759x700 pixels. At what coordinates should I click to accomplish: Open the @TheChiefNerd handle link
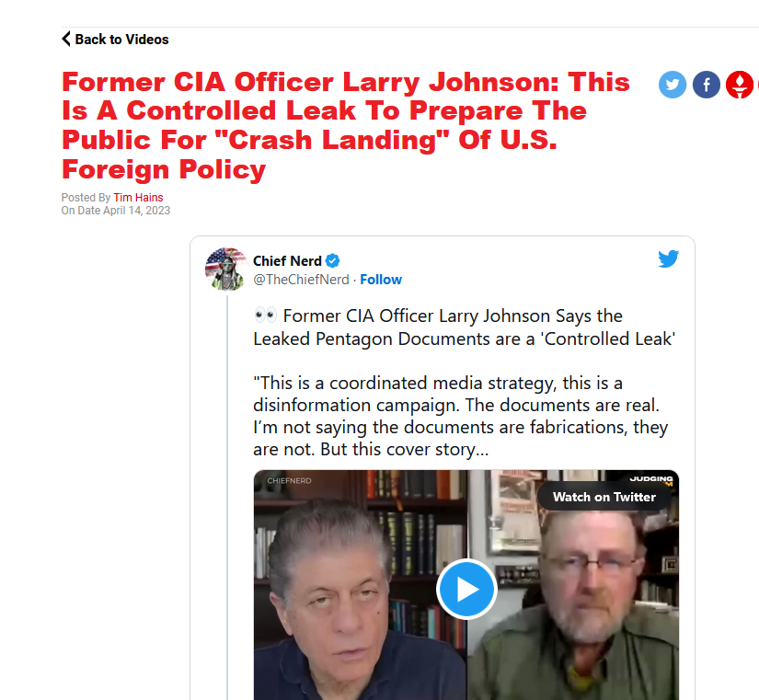301,280
